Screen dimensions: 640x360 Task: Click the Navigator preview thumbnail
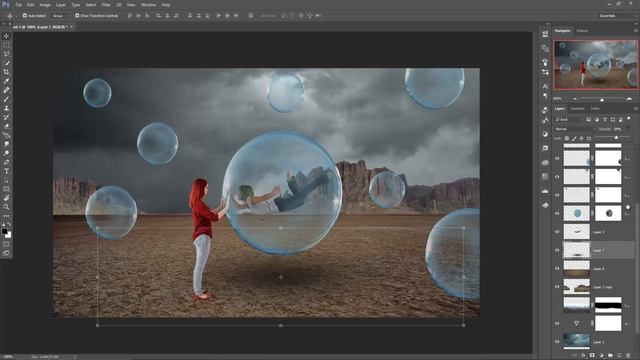click(595, 64)
